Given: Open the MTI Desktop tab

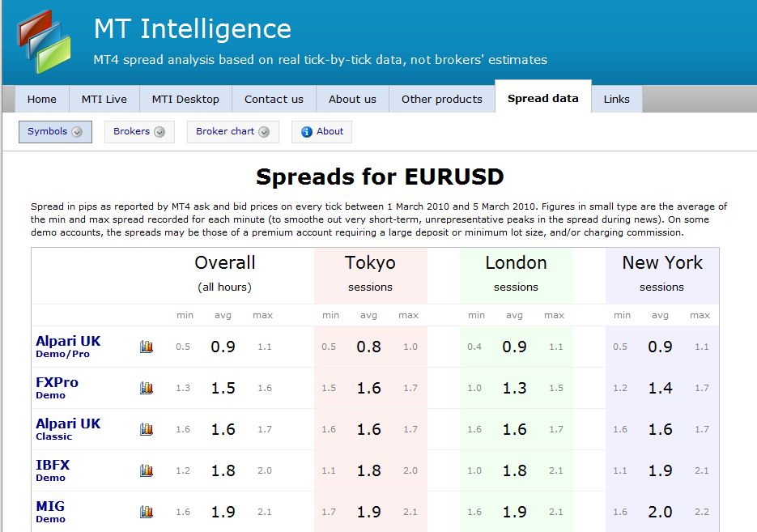Looking at the screenshot, I should coord(185,99).
